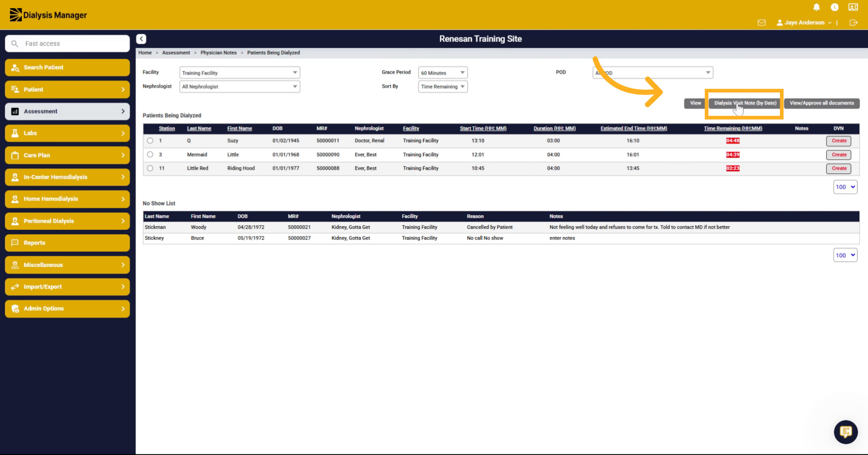Open the mail envelope icon

pyautogui.click(x=762, y=22)
